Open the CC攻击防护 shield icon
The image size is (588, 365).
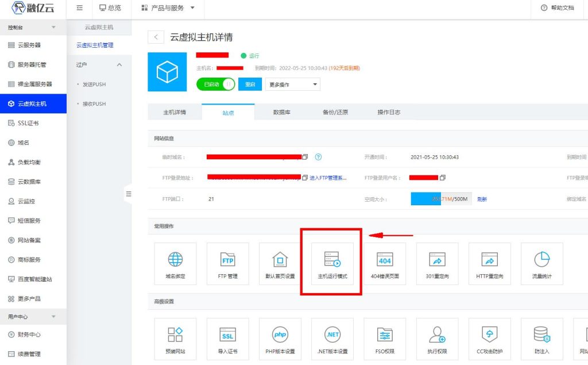point(489,335)
